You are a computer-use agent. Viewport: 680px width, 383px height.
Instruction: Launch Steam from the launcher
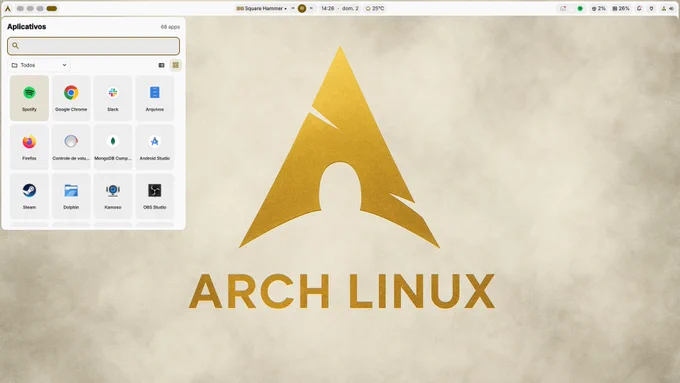pos(29,196)
